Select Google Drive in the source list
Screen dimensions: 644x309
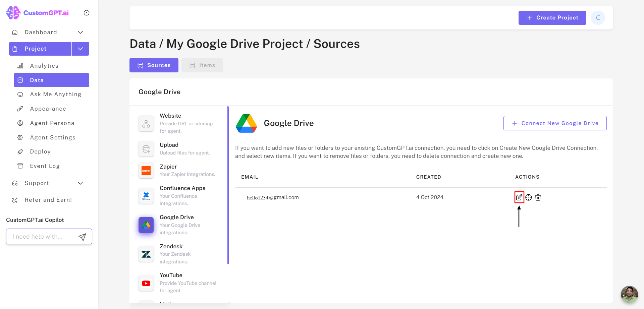(x=178, y=225)
